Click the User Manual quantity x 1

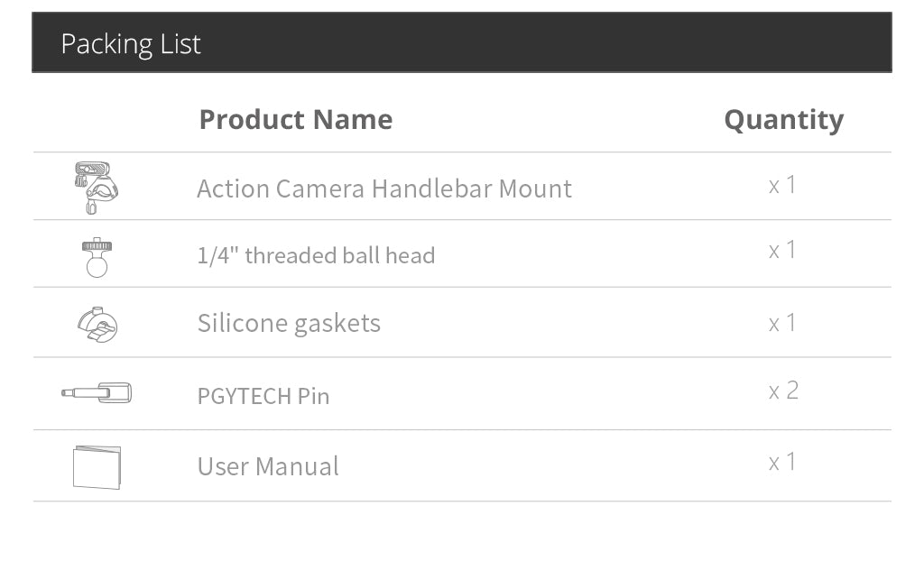point(782,462)
